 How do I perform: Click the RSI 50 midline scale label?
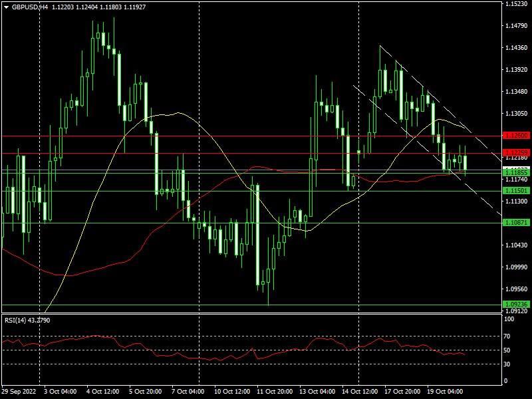tap(507, 350)
